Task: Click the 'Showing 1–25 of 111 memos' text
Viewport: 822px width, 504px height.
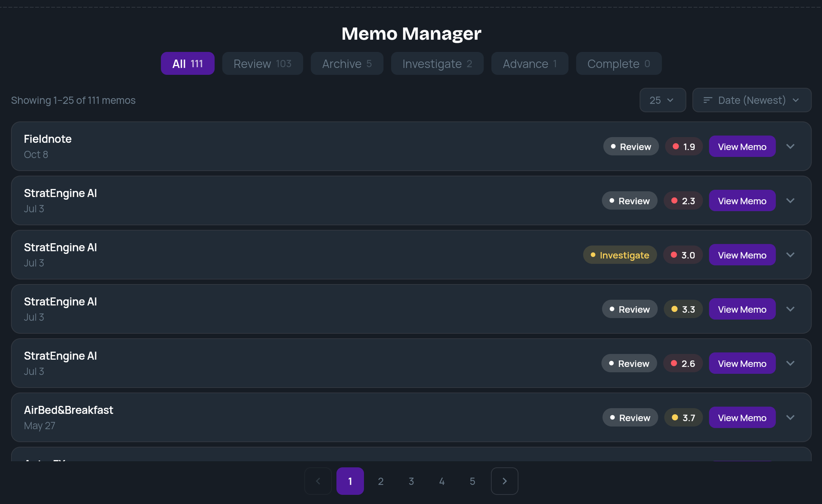Action: click(x=73, y=100)
